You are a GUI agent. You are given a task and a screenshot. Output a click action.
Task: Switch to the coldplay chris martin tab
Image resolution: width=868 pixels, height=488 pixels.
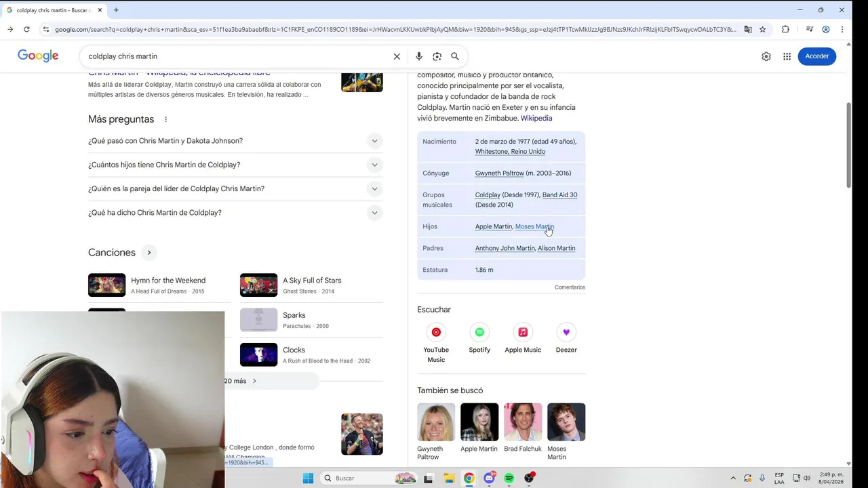(54, 10)
